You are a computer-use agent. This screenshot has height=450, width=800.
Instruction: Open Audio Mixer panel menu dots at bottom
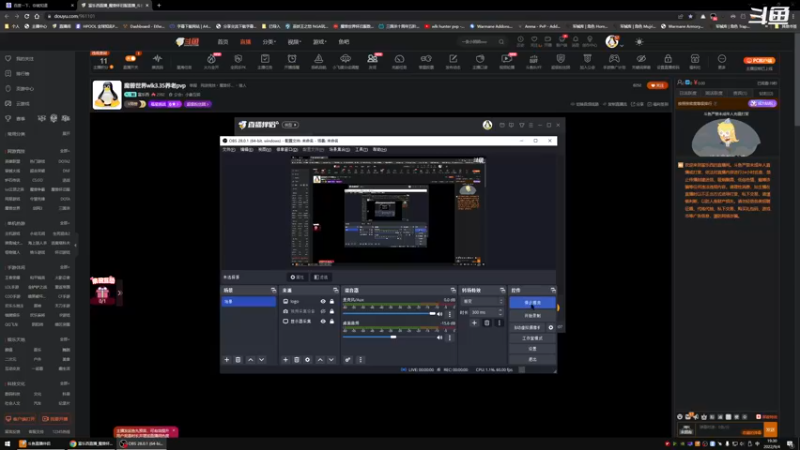tap(360, 360)
